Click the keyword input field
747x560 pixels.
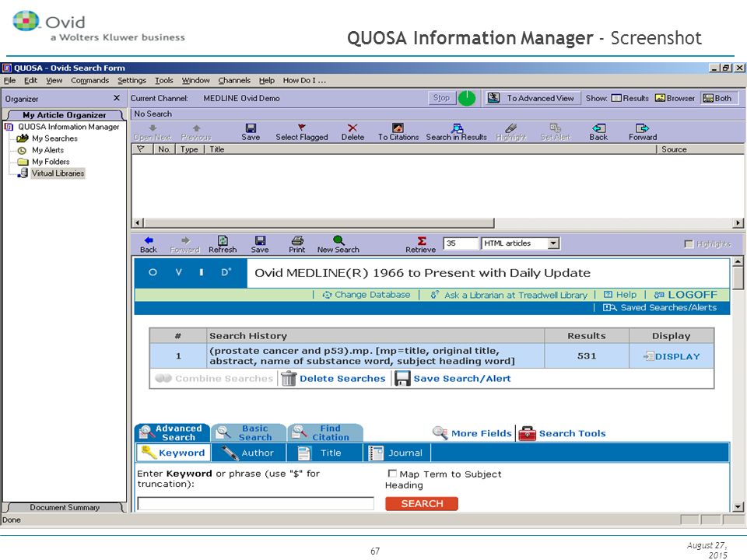coord(256,504)
